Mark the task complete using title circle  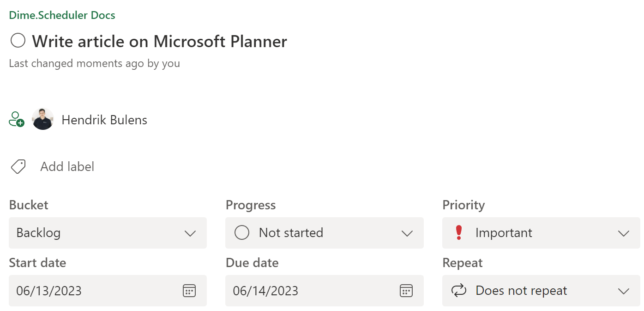pyautogui.click(x=18, y=41)
